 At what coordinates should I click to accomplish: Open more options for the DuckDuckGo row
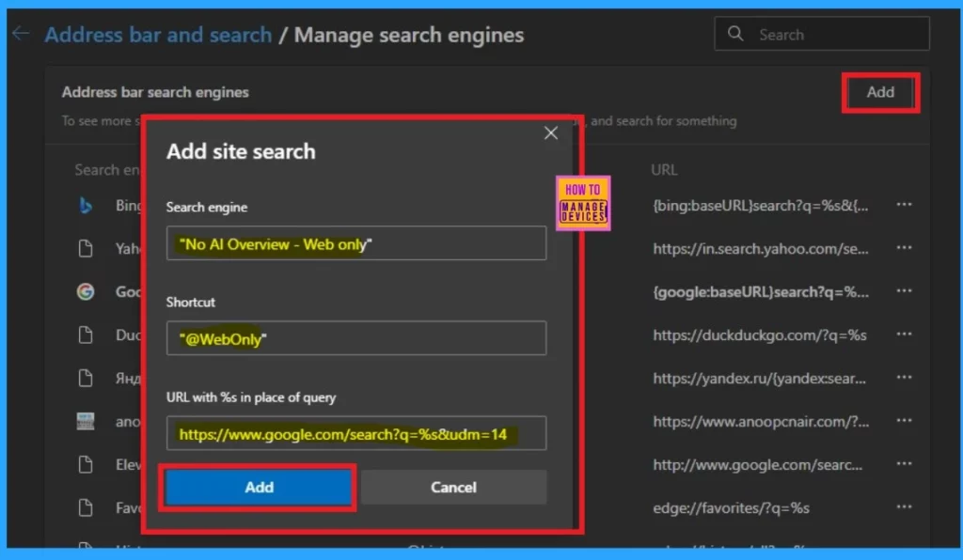point(904,334)
